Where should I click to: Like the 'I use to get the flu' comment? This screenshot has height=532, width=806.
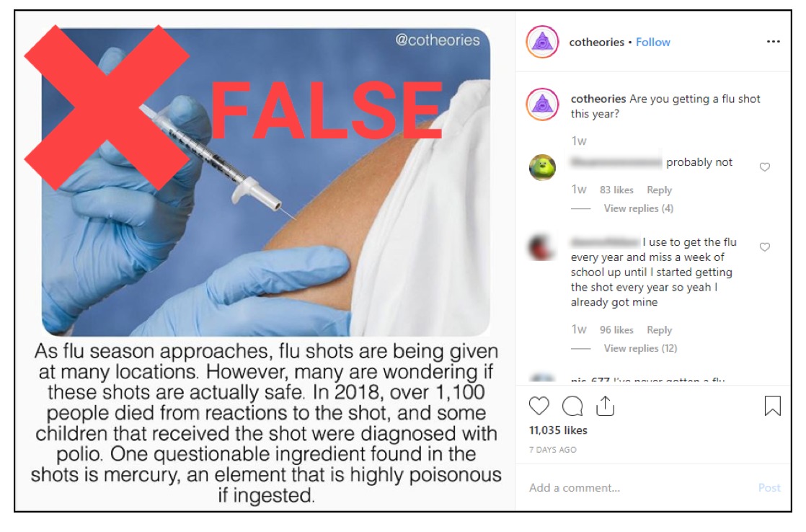pyautogui.click(x=764, y=247)
